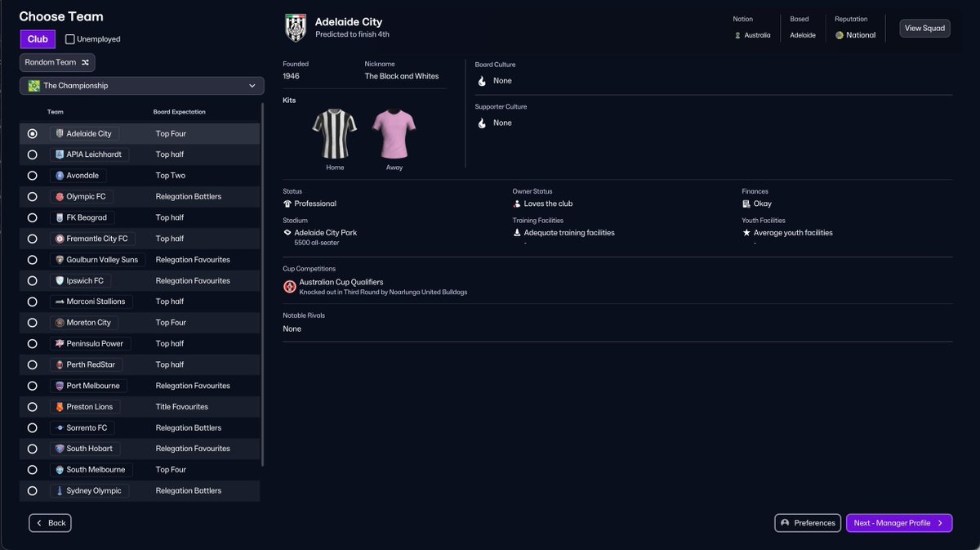This screenshot has width=980, height=550.
Task: Select the Olympic FC radio button
Action: [x=32, y=196]
